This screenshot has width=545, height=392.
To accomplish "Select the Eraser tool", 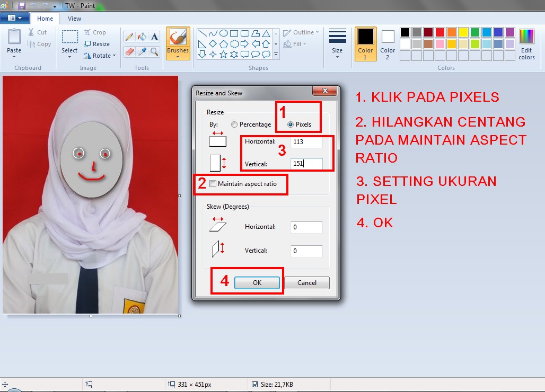I will [129, 52].
